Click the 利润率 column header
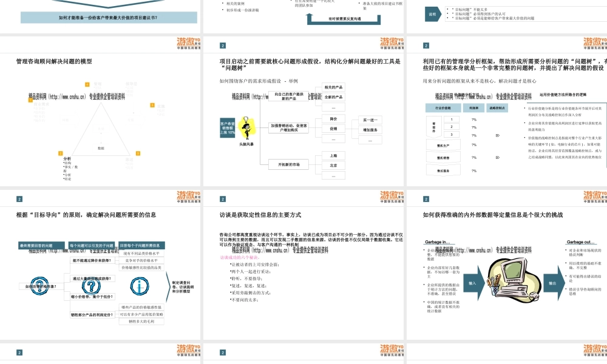The width and height of the screenshot is (607, 364). click(474, 108)
